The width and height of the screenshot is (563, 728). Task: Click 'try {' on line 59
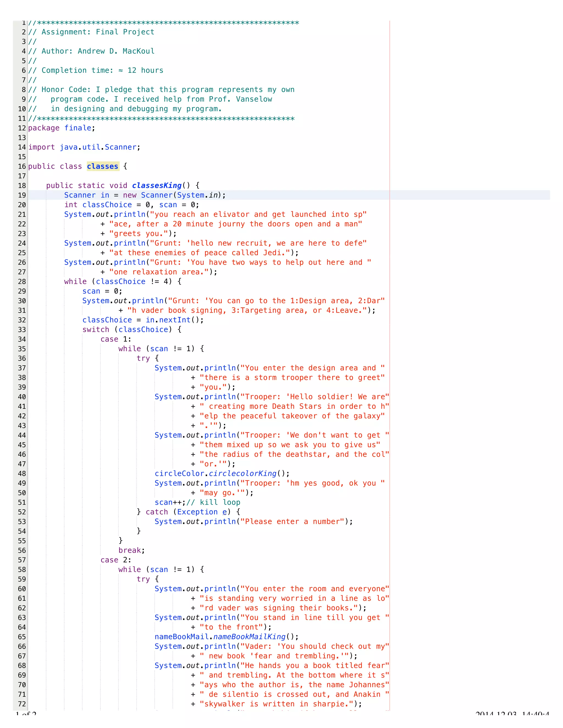[x=148, y=580]
